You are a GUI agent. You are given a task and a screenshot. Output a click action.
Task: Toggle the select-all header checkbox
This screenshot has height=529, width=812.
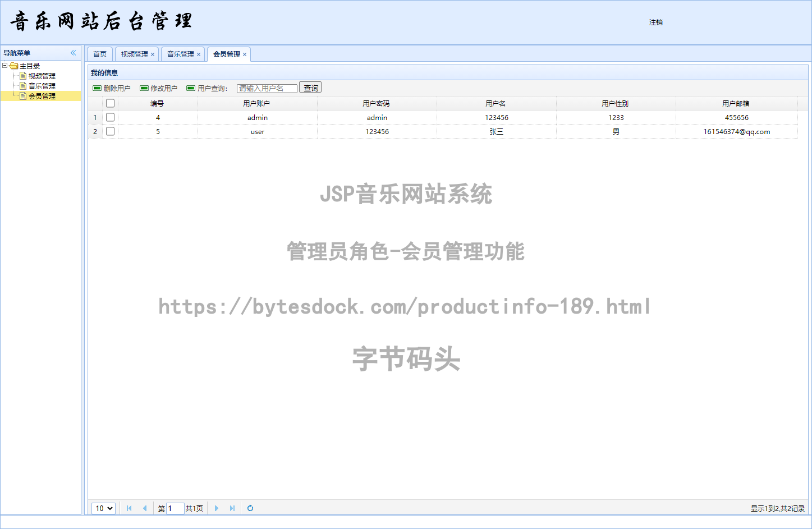click(111, 103)
